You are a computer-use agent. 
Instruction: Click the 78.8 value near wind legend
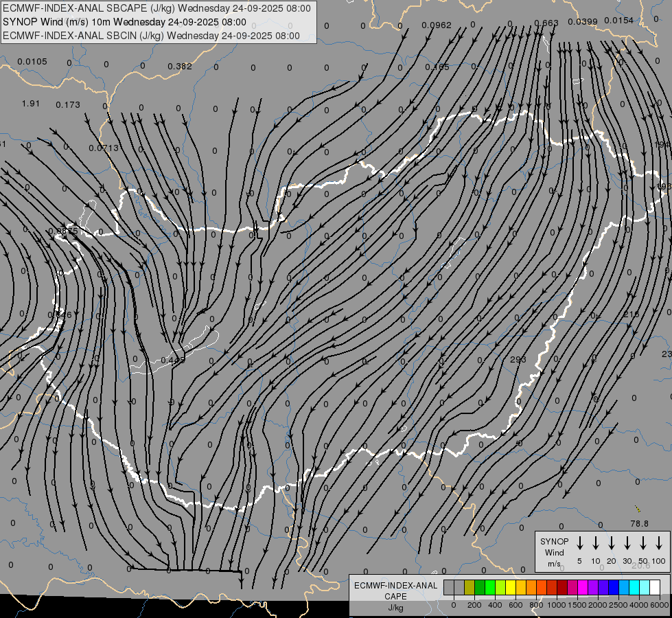pyautogui.click(x=639, y=524)
